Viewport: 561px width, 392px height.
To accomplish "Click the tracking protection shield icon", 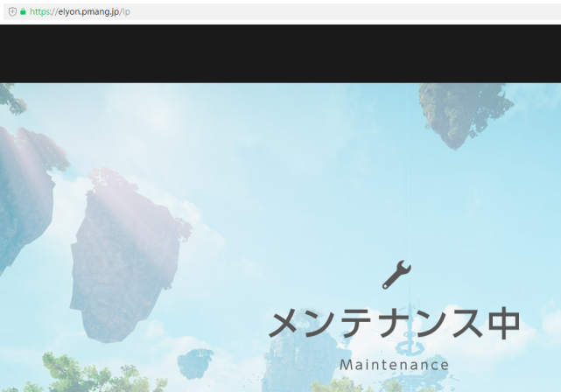I will click(12, 11).
